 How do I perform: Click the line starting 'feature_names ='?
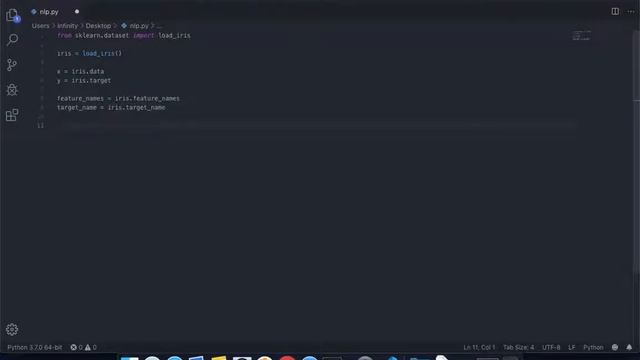(118, 98)
